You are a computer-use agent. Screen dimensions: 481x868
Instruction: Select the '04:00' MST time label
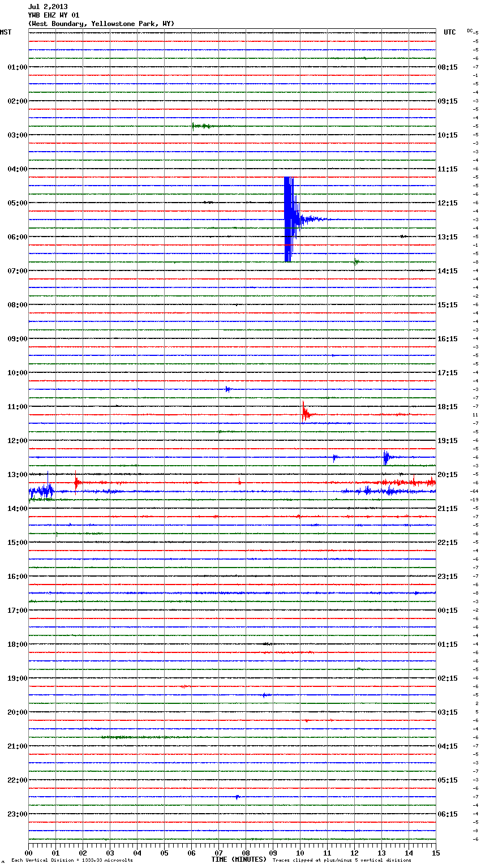coord(17,169)
